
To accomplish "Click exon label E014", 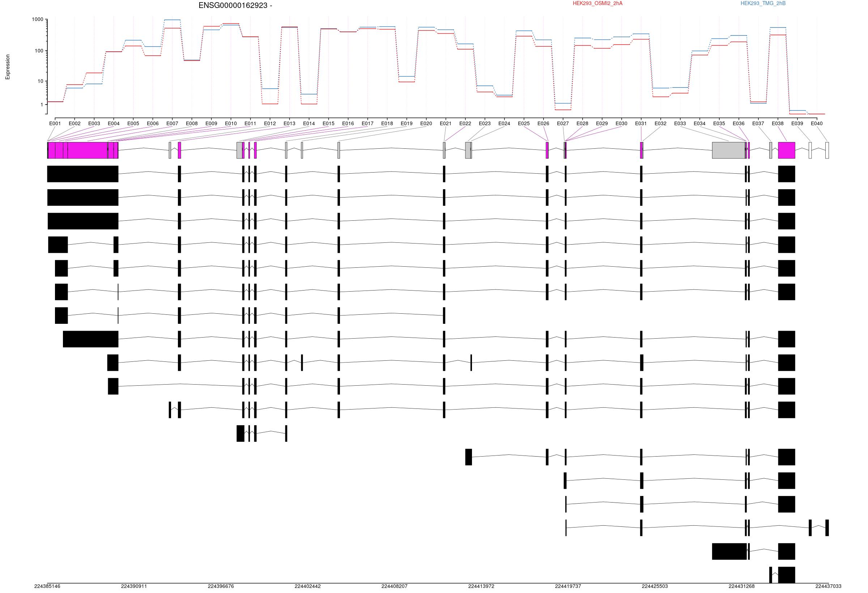I will [x=309, y=123].
